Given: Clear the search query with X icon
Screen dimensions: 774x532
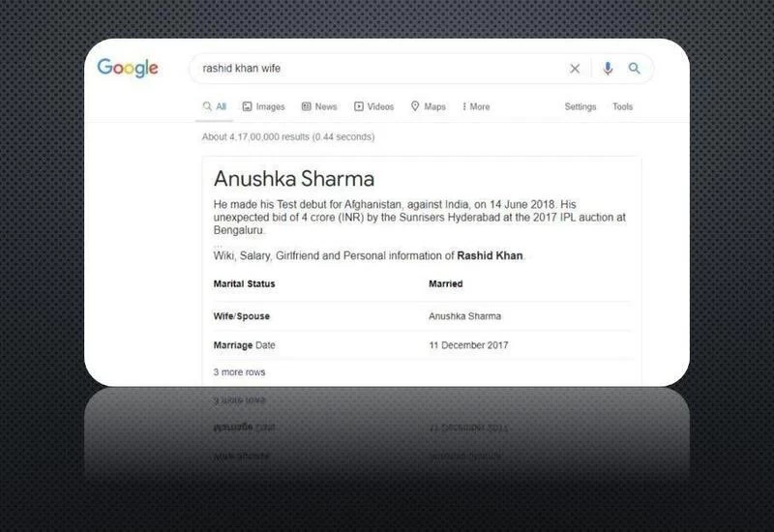Looking at the screenshot, I should pyautogui.click(x=575, y=69).
